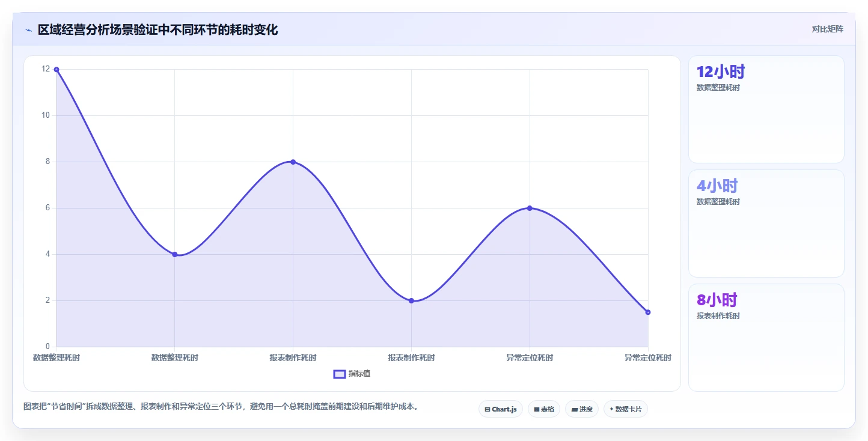Click the Chart.js chip
This screenshot has height=441, width=868.
tap(501, 409)
